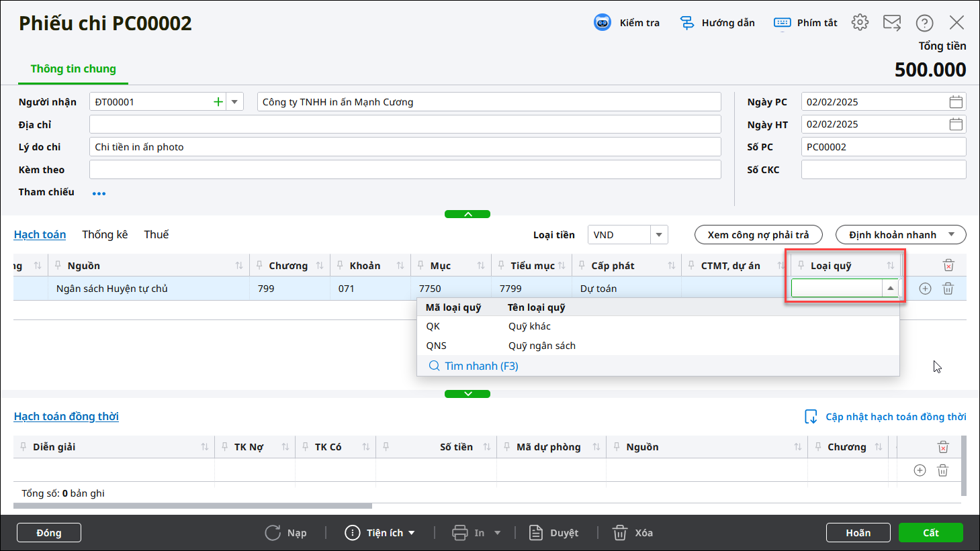Switch to the Thống kê tab
Screen dimensions: 980x551
click(x=105, y=234)
